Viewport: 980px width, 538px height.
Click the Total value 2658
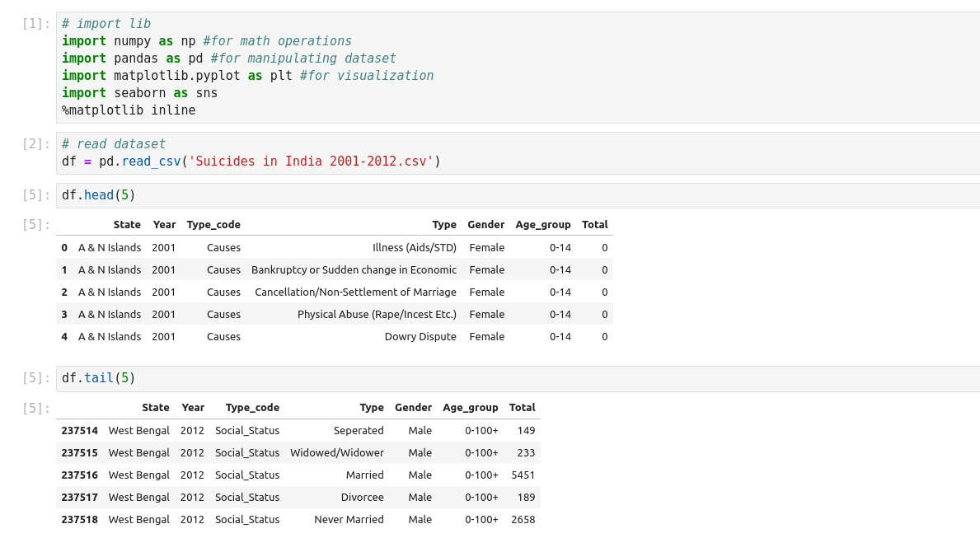tap(523, 520)
